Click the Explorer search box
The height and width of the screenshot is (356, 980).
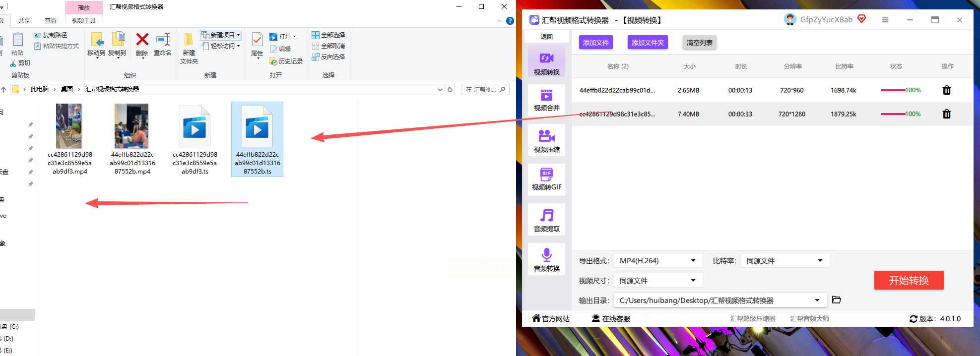[485, 90]
